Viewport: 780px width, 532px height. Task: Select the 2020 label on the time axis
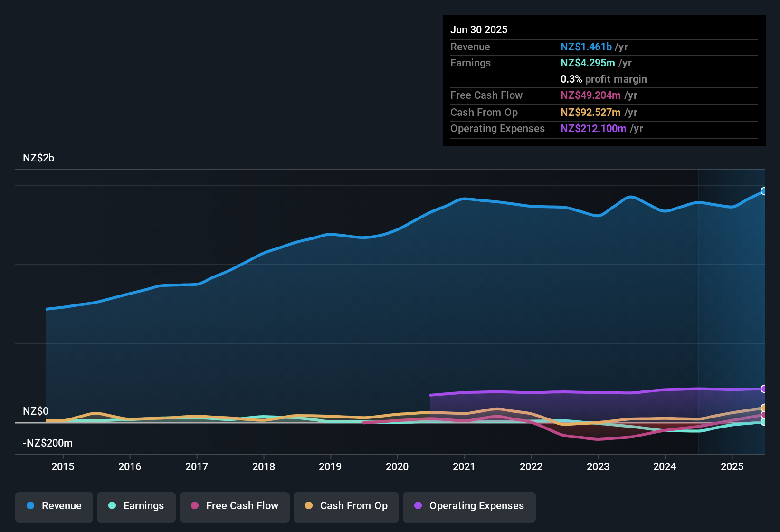click(397, 466)
